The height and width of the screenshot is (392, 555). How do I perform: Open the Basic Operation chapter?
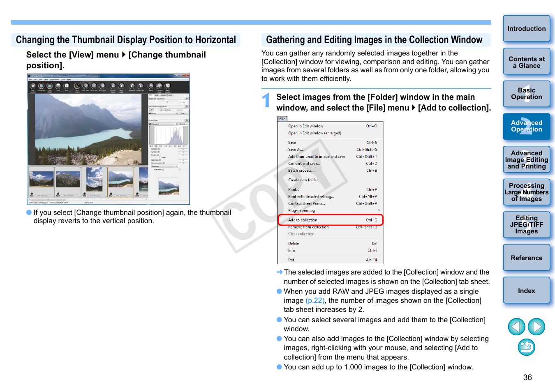[x=527, y=94]
